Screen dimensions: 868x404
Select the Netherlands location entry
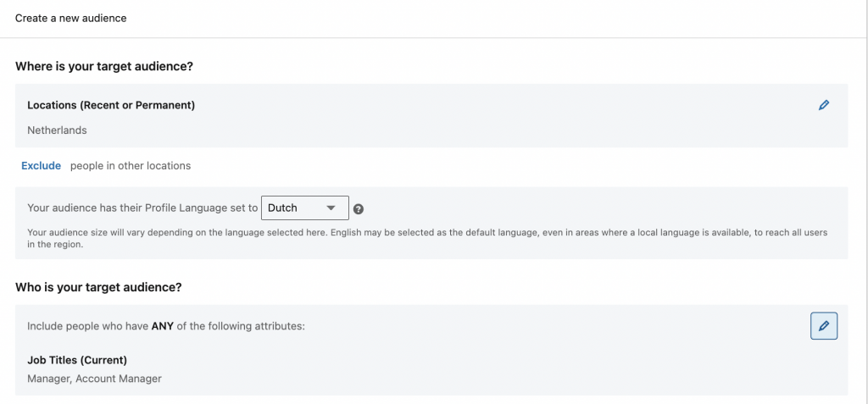tap(57, 130)
